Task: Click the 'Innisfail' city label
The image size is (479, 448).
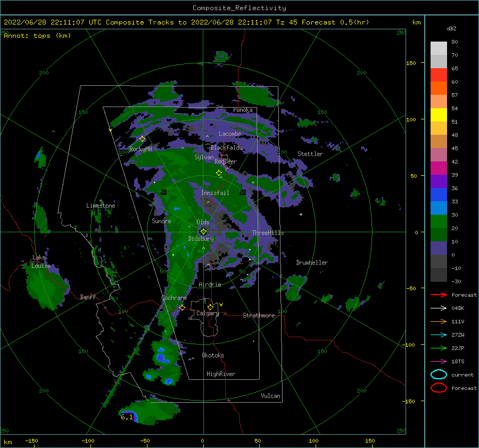Action: tap(215, 193)
